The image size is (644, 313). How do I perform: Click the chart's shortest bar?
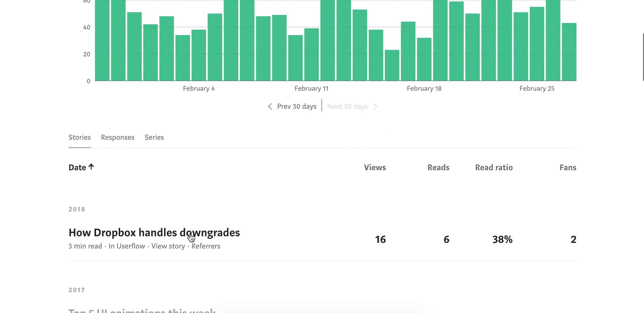[392, 65]
